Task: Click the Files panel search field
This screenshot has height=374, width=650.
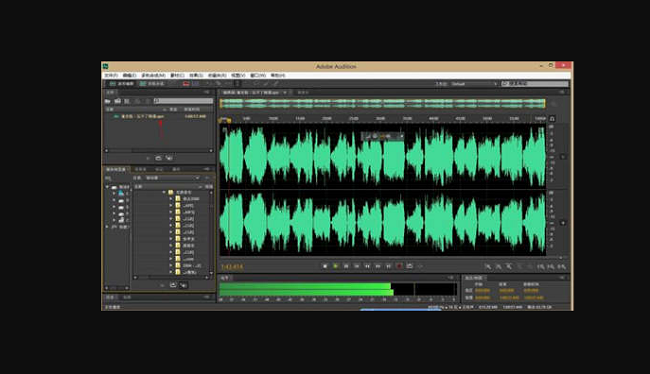Action: [x=183, y=101]
